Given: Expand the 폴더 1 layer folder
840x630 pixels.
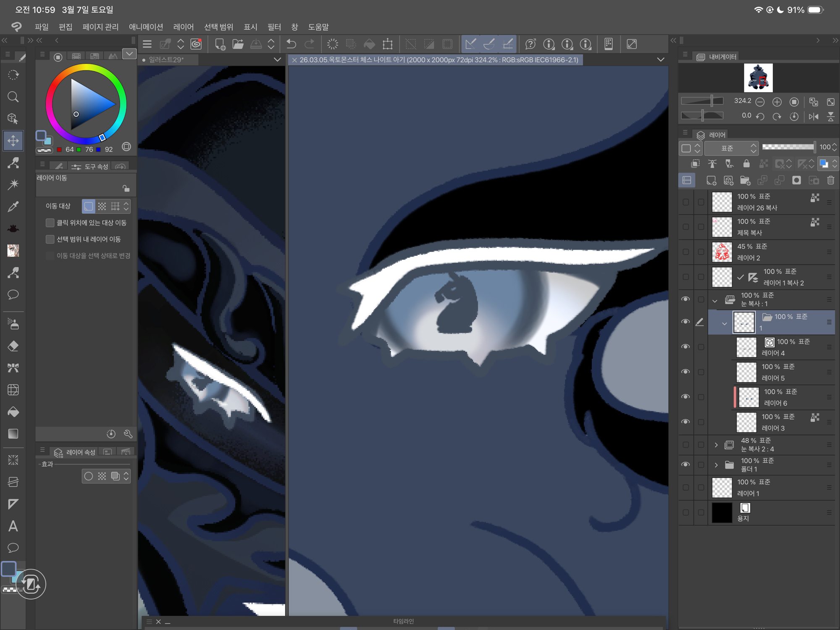Looking at the screenshot, I should coord(716,465).
